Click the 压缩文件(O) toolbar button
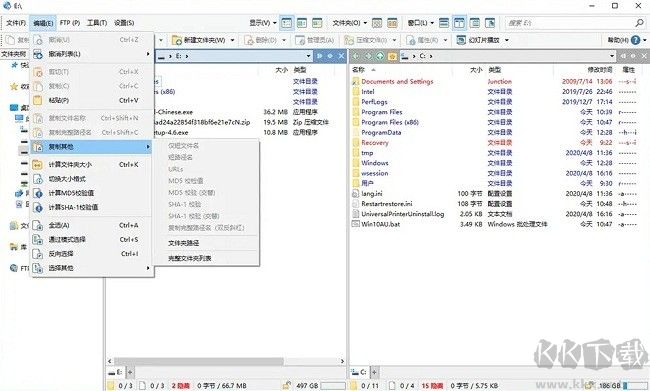 pyautogui.click(x=366, y=40)
